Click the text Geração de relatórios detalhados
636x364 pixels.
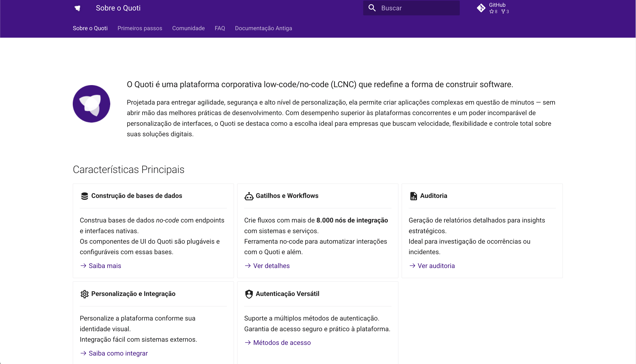pyautogui.click(x=477, y=225)
